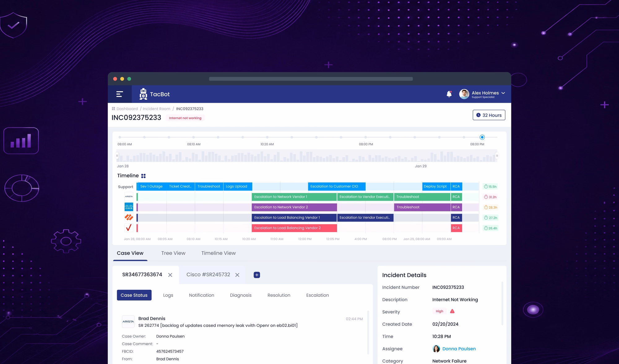Click the 15.5h timer badge
Image resolution: width=619 pixels, height=364 pixels.
tap(490, 187)
